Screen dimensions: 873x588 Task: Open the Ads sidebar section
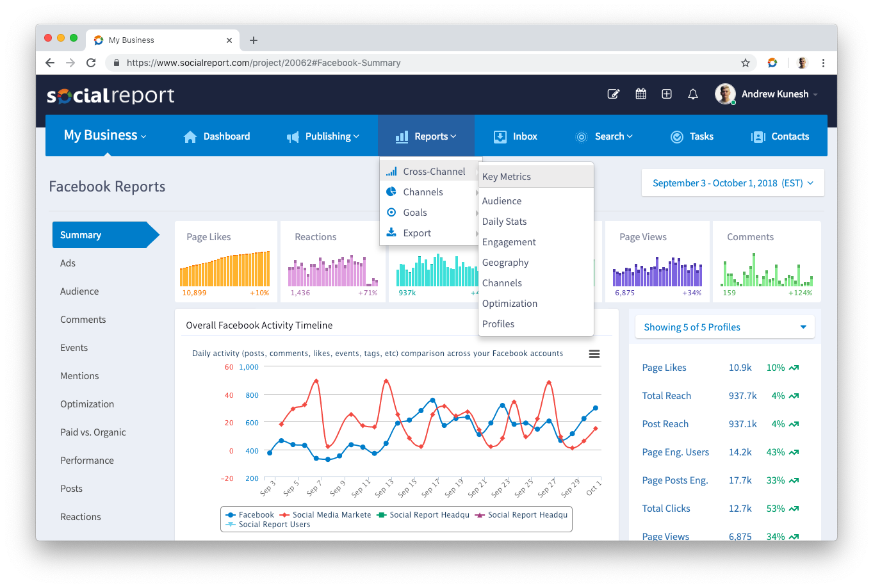click(68, 263)
